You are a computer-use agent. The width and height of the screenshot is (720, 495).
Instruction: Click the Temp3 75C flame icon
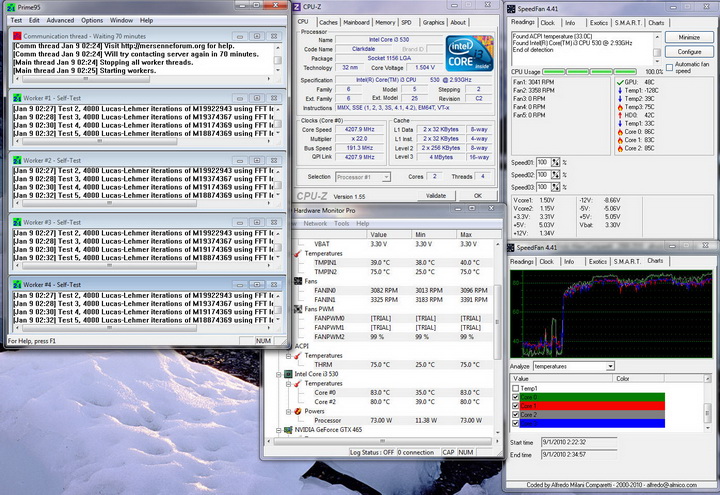(620, 107)
